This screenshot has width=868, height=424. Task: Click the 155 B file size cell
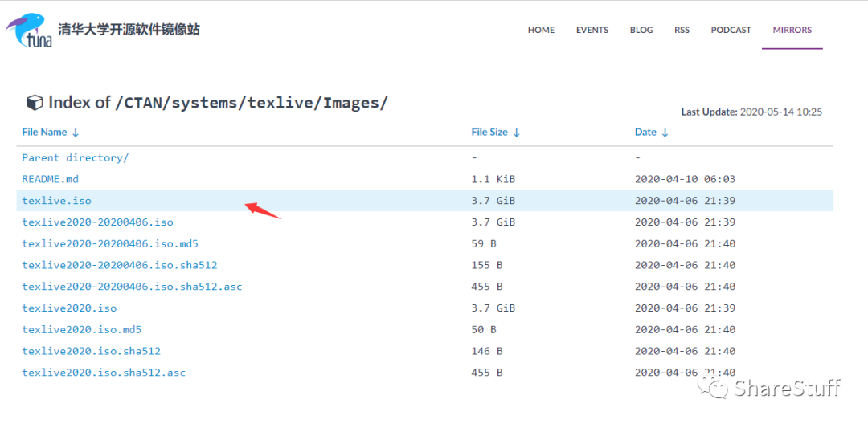486,265
